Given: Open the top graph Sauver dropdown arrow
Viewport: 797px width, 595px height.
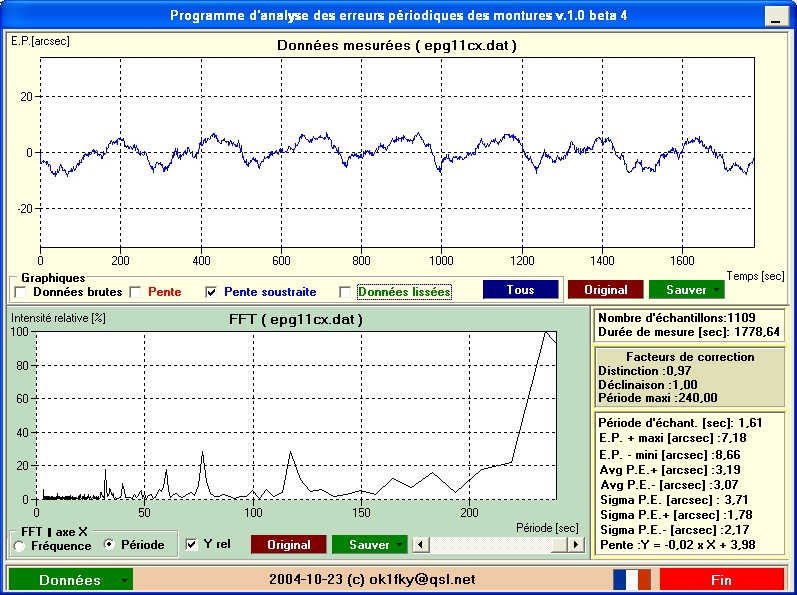Looking at the screenshot, I should tap(716, 290).
